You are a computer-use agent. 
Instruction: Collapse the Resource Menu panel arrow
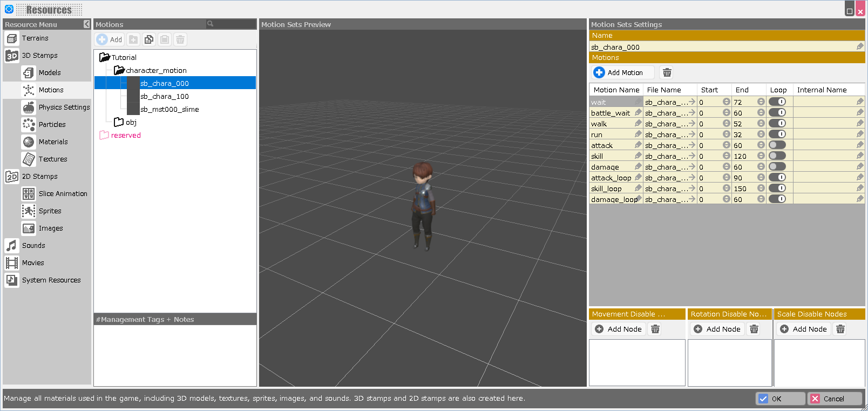pos(87,24)
